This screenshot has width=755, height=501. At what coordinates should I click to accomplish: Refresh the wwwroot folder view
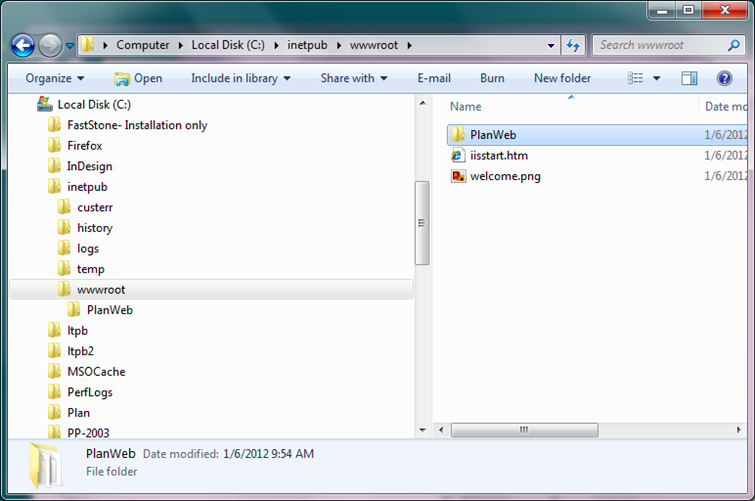[573, 45]
